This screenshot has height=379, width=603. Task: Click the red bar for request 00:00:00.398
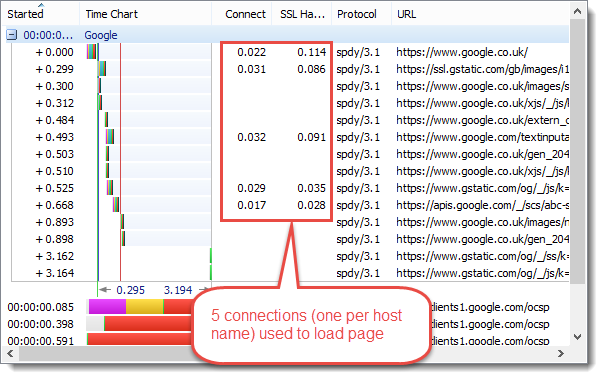149,324
